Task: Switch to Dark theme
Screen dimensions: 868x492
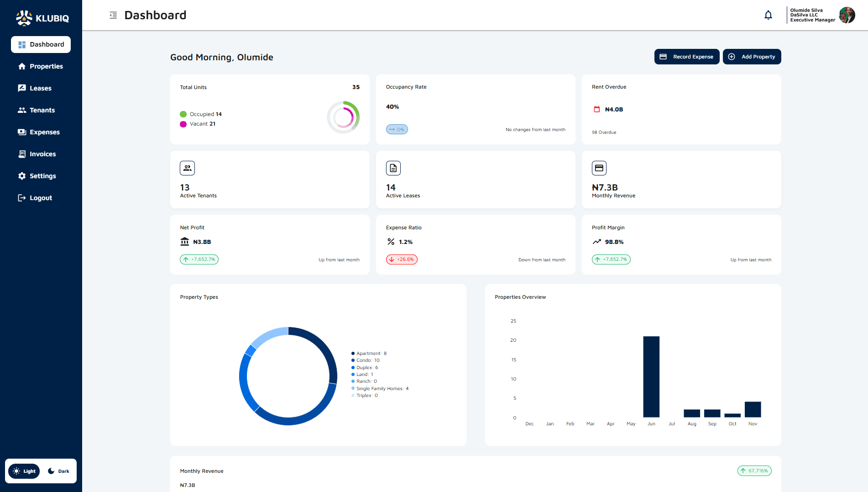Action: click(58, 471)
